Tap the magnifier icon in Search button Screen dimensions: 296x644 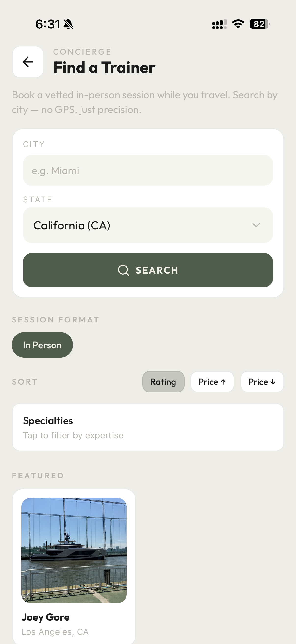click(123, 270)
